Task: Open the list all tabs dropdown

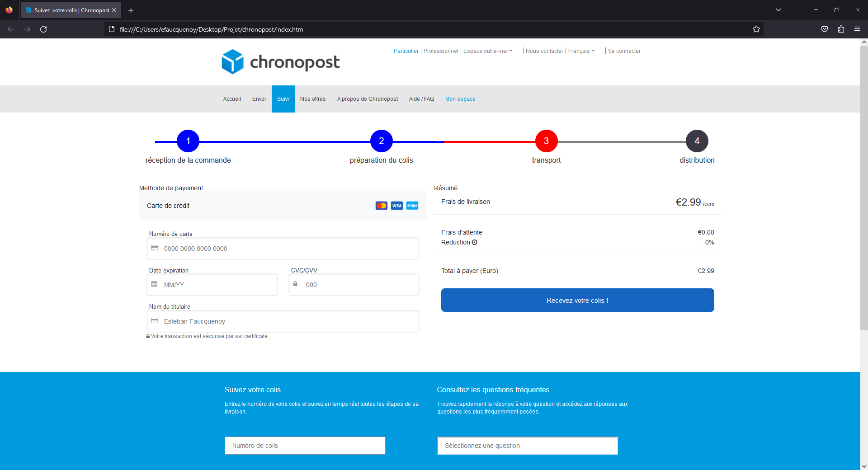Action: click(778, 10)
